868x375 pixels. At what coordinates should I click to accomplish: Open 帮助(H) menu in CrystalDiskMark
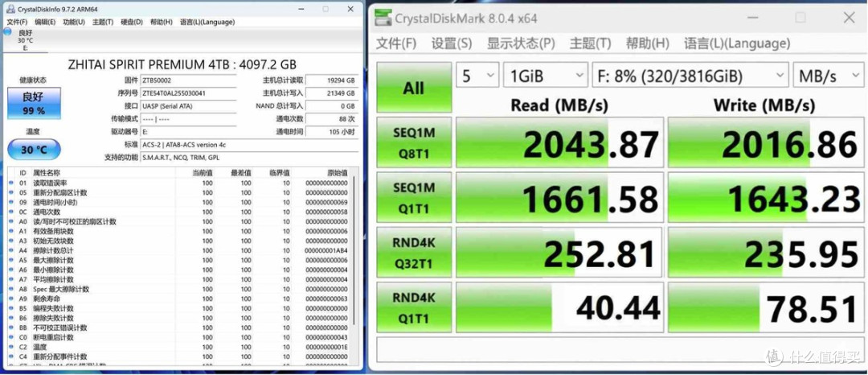coord(647,43)
